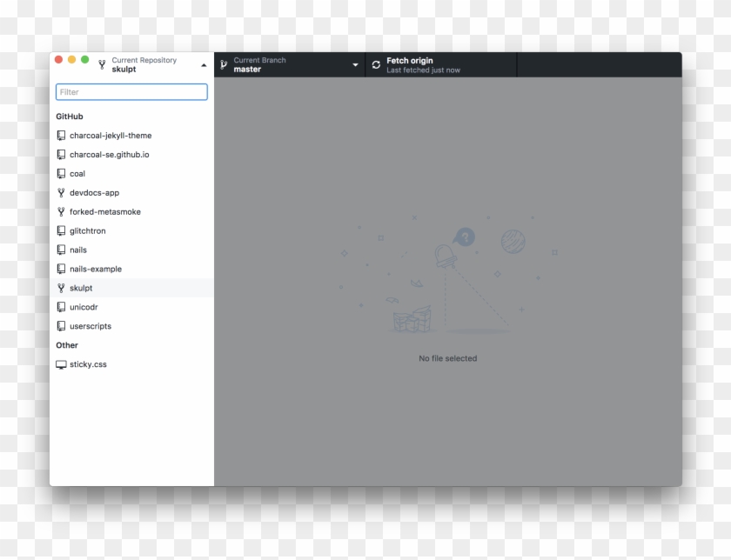Select the charcoal-jekyll-theme repository
The image size is (731, 560).
pyautogui.click(x=131, y=136)
